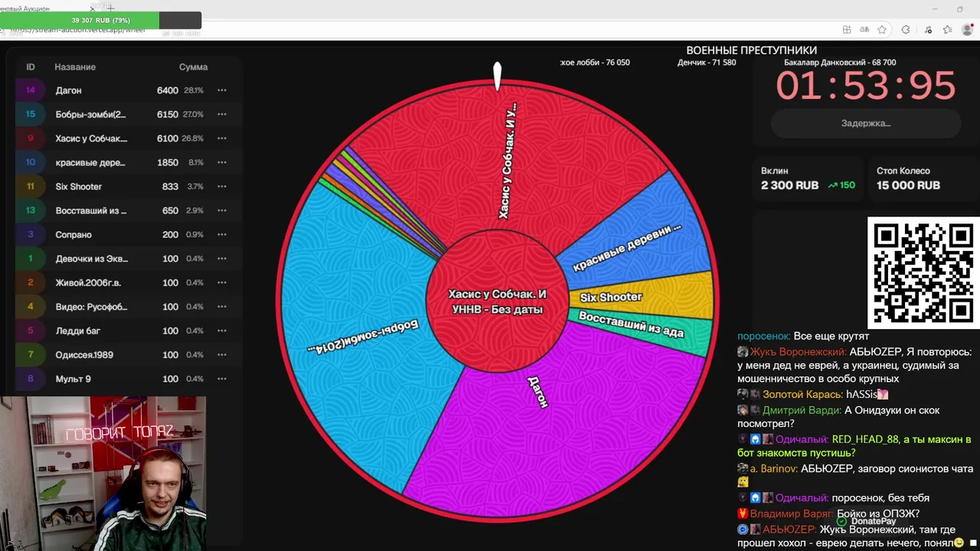980x551 pixels.
Task: Click the 1850 sum for красивые дере...
Action: [x=168, y=162]
